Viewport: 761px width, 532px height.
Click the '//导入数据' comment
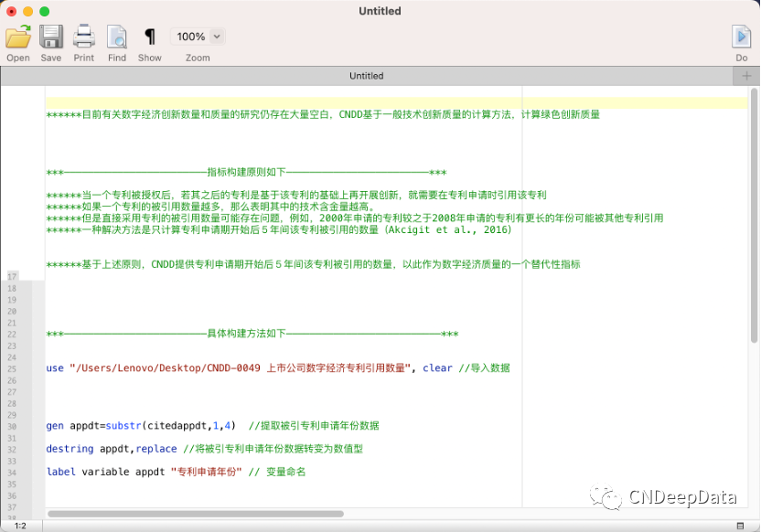point(485,368)
